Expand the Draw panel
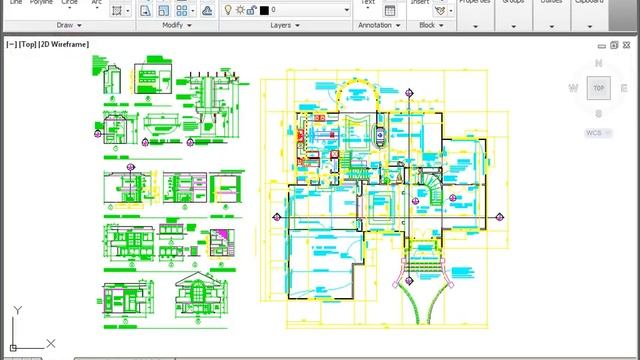The width and height of the screenshot is (640, 360). pos(69,25)
